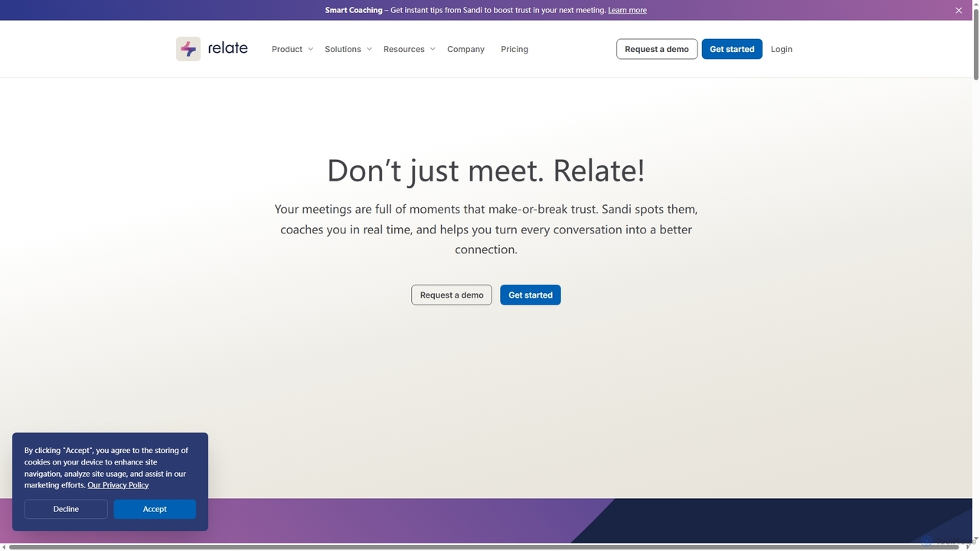Open the Login link
980x551 pixels.
(x=782, y=49)
